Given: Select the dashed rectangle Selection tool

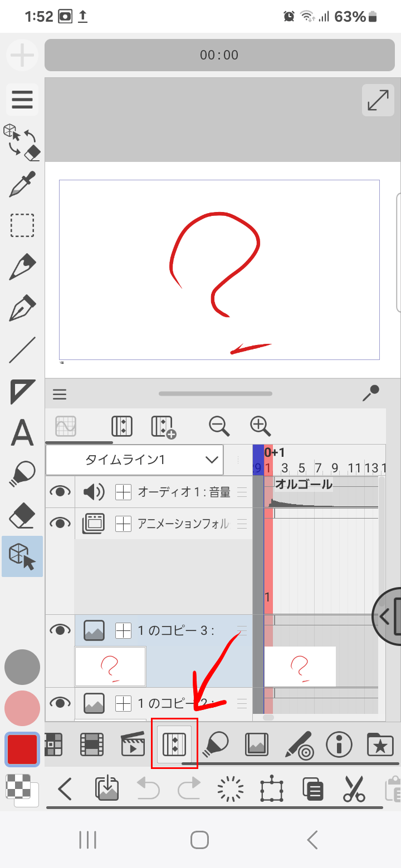Looking at the screenshot, I should 22,225.
